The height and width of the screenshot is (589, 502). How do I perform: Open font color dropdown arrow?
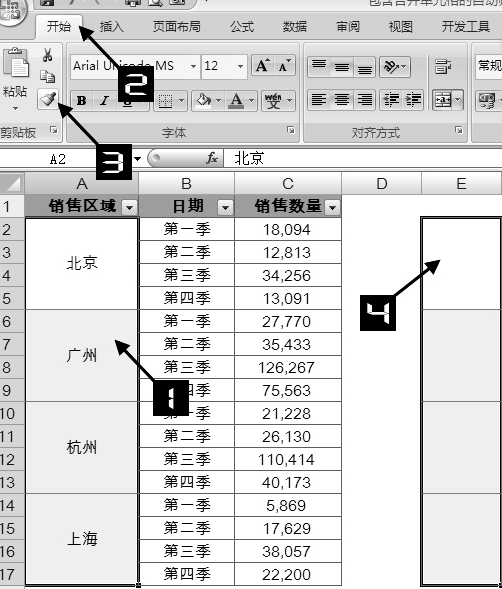(x=251, y=101)
